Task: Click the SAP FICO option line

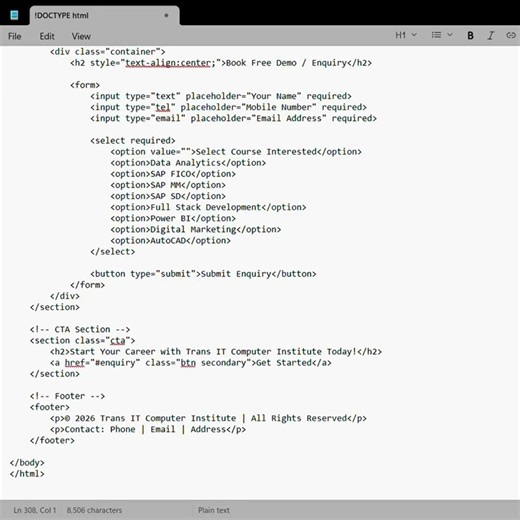Action: click(173, 174)
